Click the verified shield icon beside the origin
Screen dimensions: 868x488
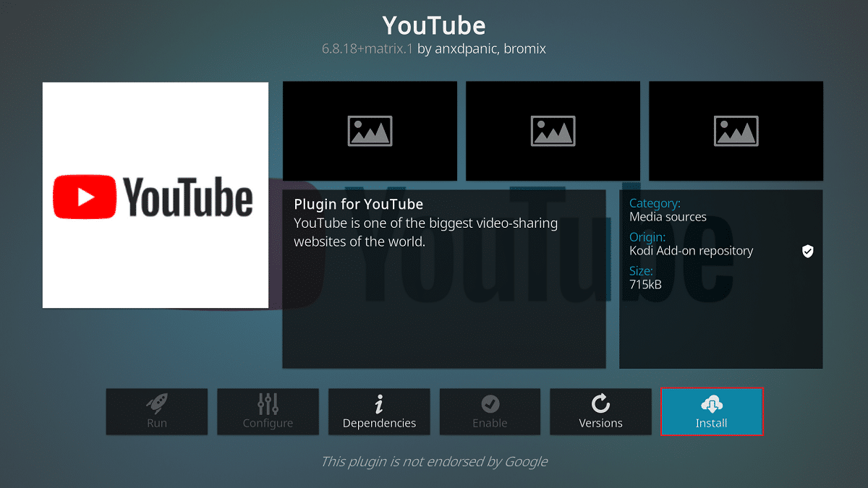(x=808, y=251)
